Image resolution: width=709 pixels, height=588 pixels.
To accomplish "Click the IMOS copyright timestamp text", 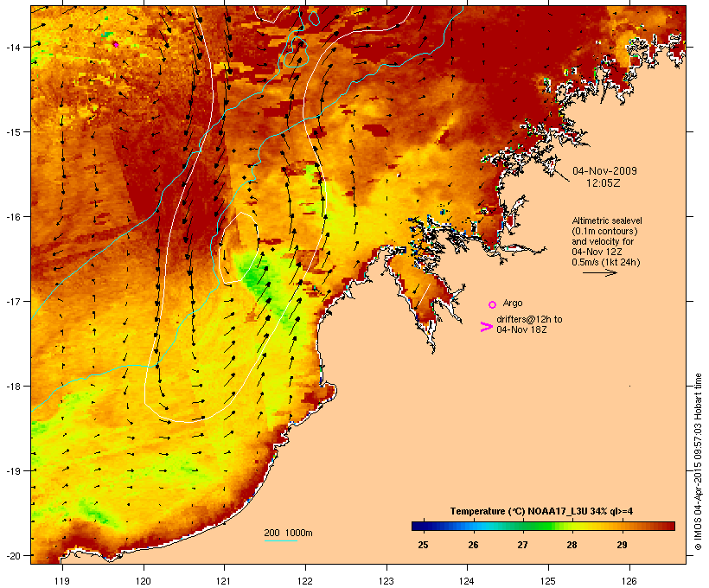I will [698, 463].
